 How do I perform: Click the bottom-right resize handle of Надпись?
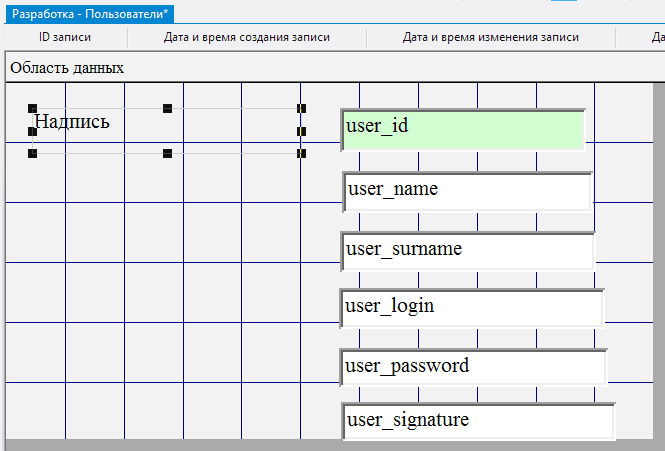301,154
